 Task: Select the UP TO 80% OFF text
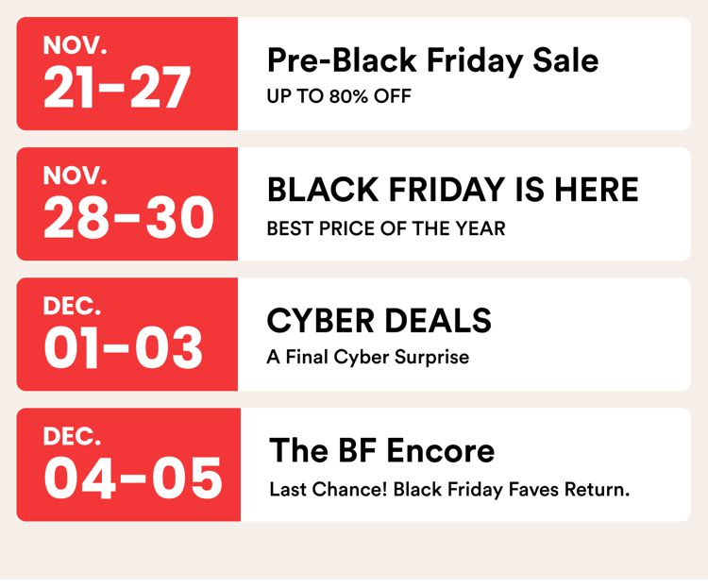click(x=339, y=96)
